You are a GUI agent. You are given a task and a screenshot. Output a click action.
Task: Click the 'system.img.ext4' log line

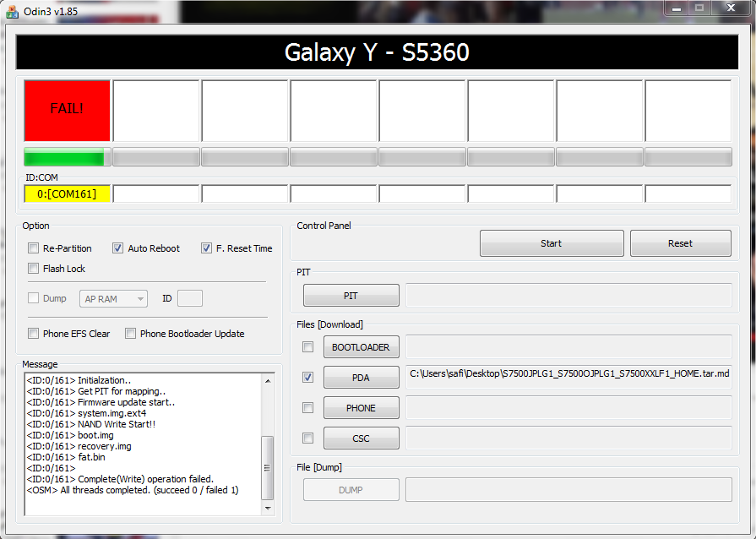[x=86, y=414]
